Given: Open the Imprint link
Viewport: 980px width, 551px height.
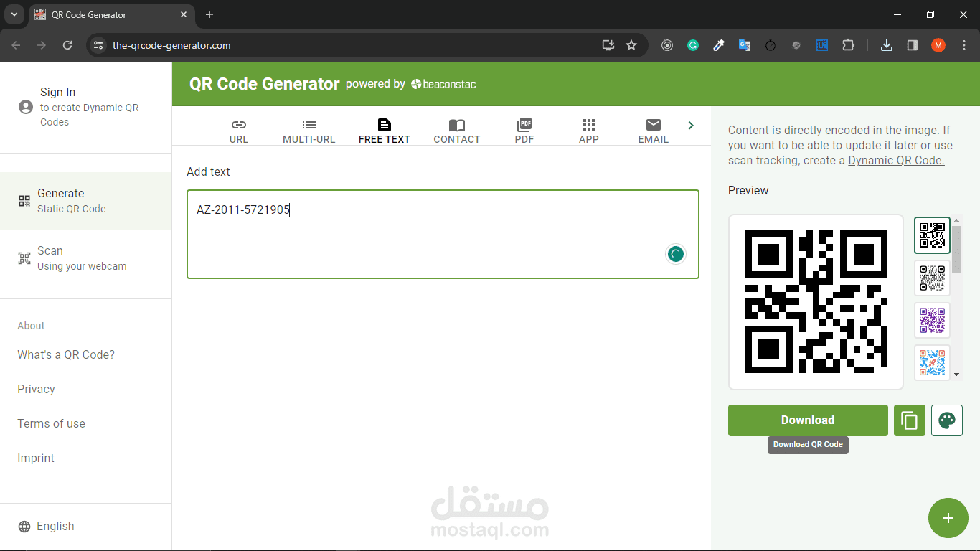Looking at the screenshot, I should (x=36, y=458).
